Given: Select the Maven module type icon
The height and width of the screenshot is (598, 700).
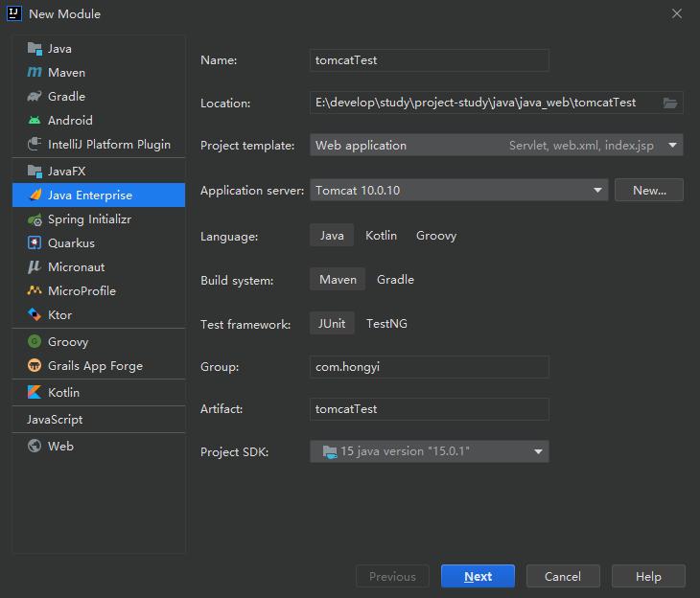Looking at the screenshot, I should coord(35,73).
